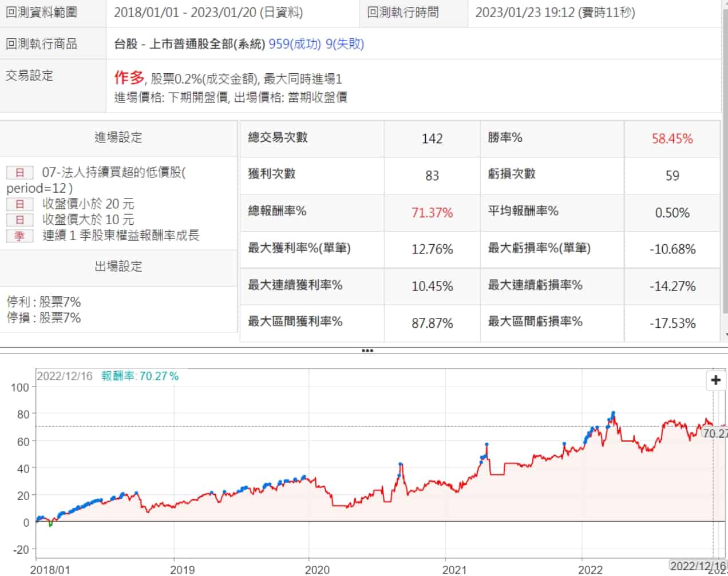Click the 日 icon beside 07-法人持續買超的低價股

coord(19,172)
